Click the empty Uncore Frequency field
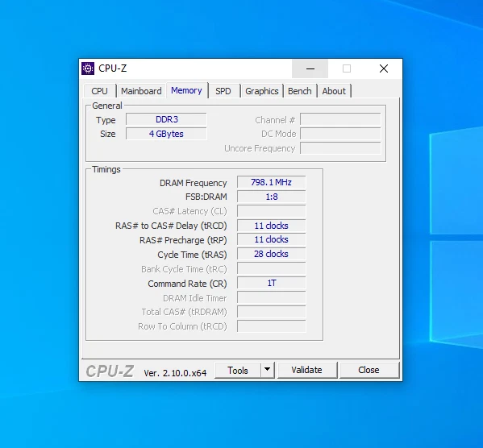483x448 pixels. [341, 148]
